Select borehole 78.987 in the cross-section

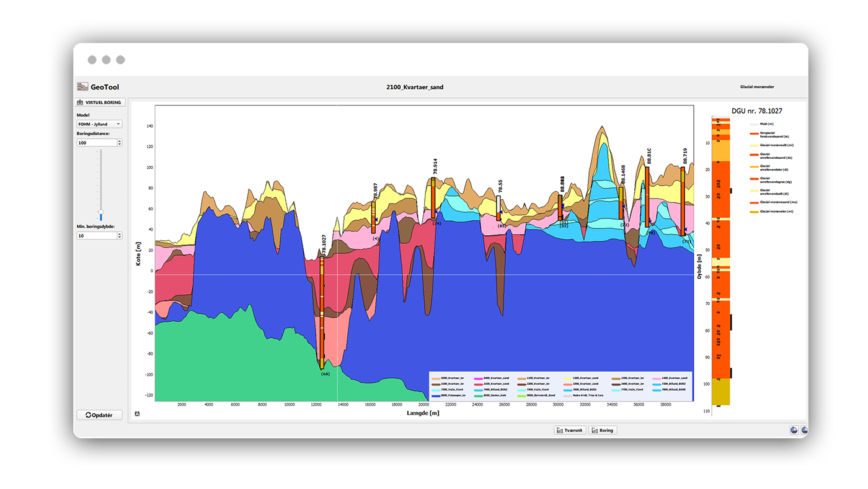point(374,217)
